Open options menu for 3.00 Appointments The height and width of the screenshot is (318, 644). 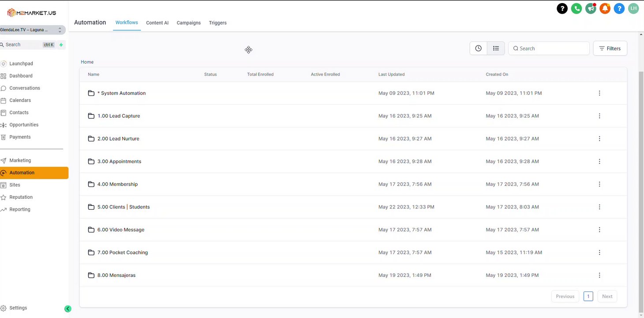coord(599,161)
